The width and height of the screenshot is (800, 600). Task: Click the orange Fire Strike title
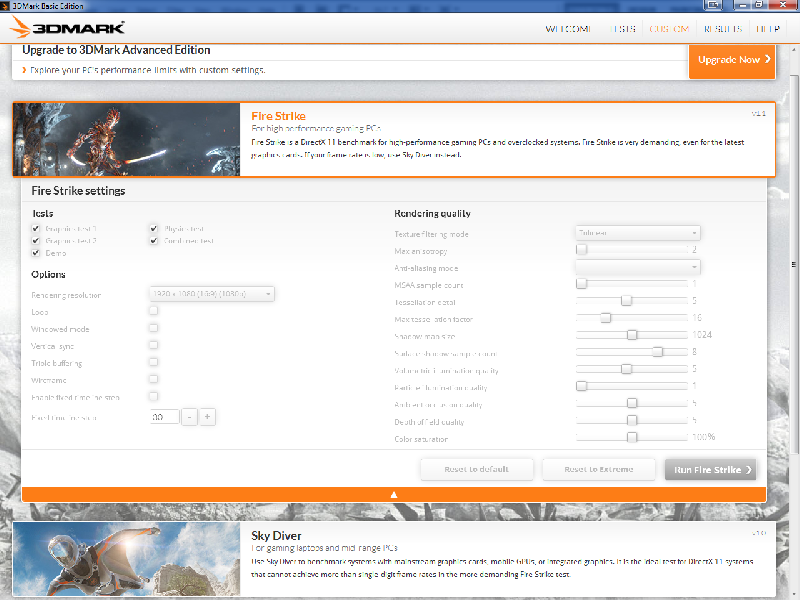pyautogui.click(x=279, y=116)
